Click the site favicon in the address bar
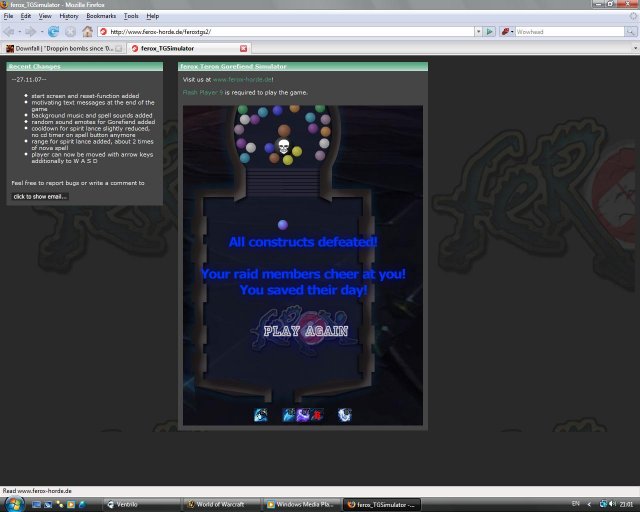 coord(103,31)
